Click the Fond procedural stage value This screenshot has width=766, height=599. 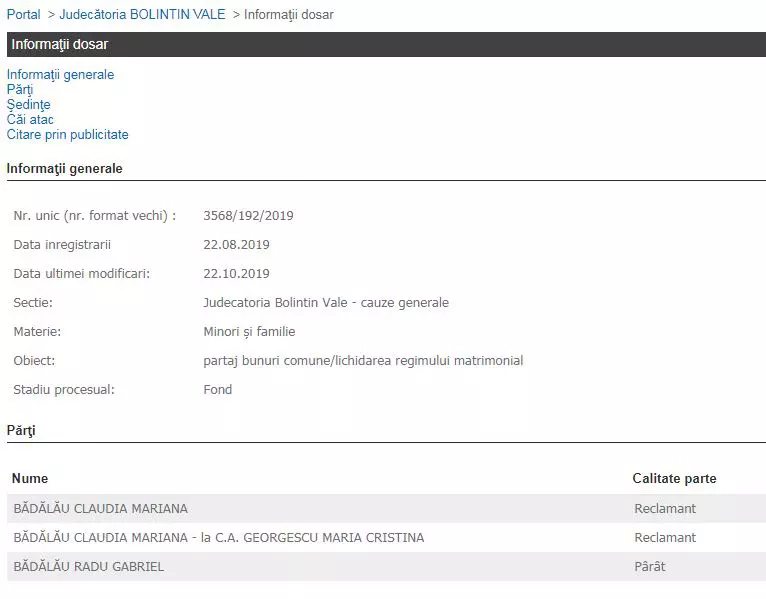click(217, 390)
